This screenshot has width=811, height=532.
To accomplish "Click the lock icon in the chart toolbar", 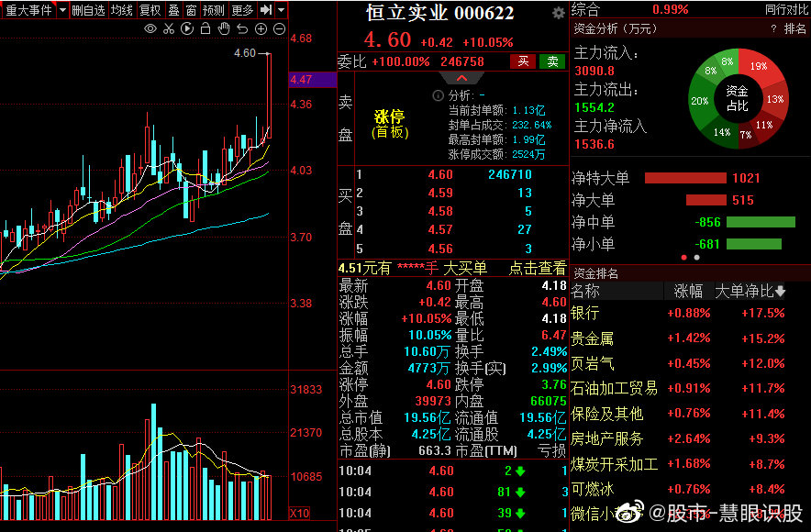I will 206,28.
